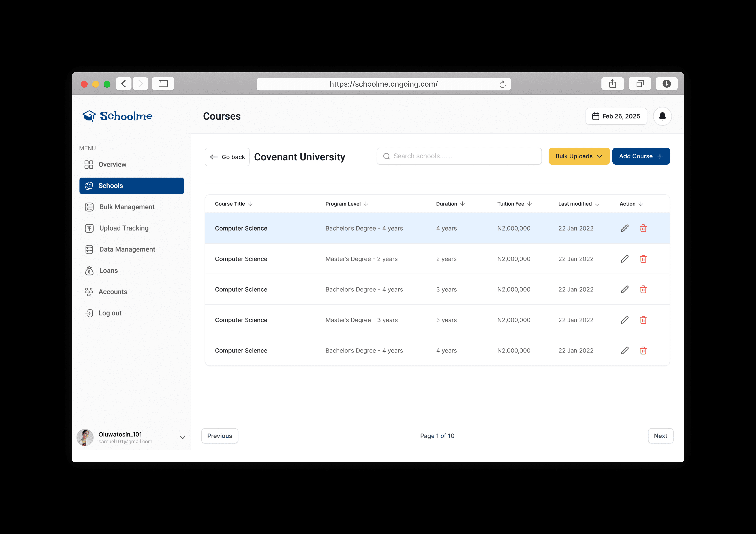Sort by Action column
The width and height of the screenshot is (756, 534).
(641, 204)
